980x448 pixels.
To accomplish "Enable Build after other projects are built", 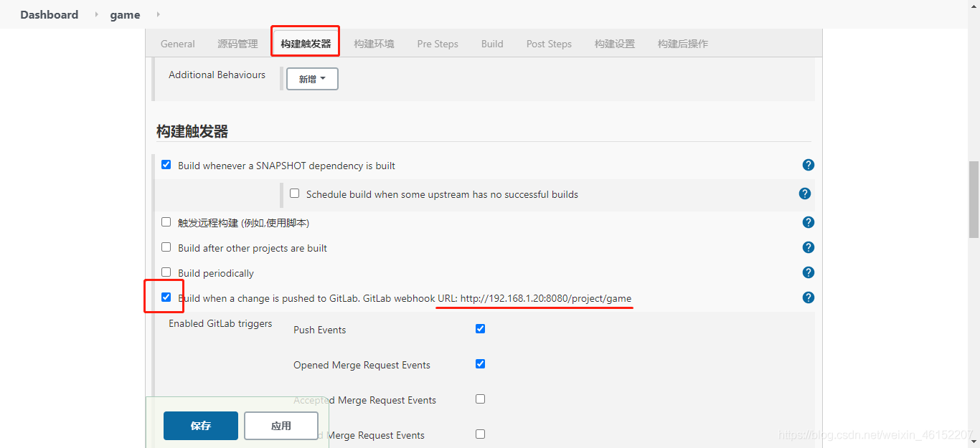I will coord(166,247).
